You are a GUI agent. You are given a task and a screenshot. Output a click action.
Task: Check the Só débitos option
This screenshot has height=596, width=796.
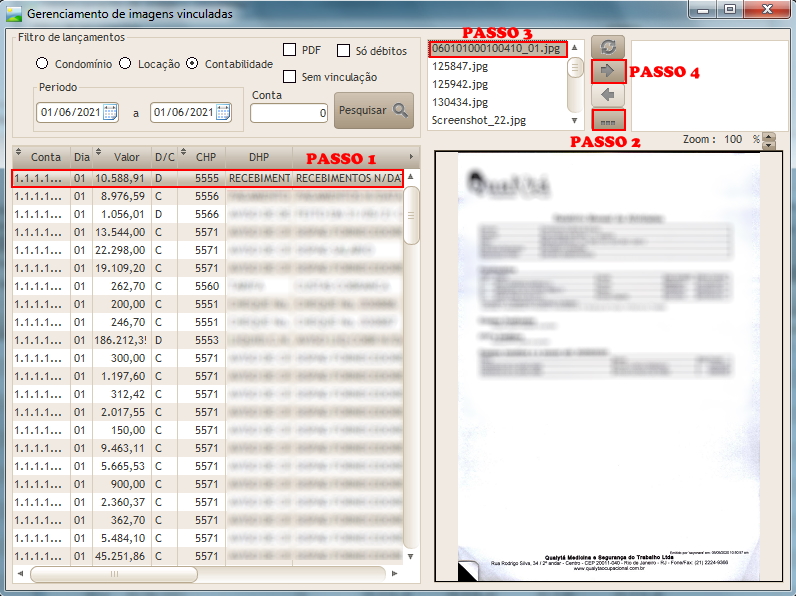pos(344,51)
